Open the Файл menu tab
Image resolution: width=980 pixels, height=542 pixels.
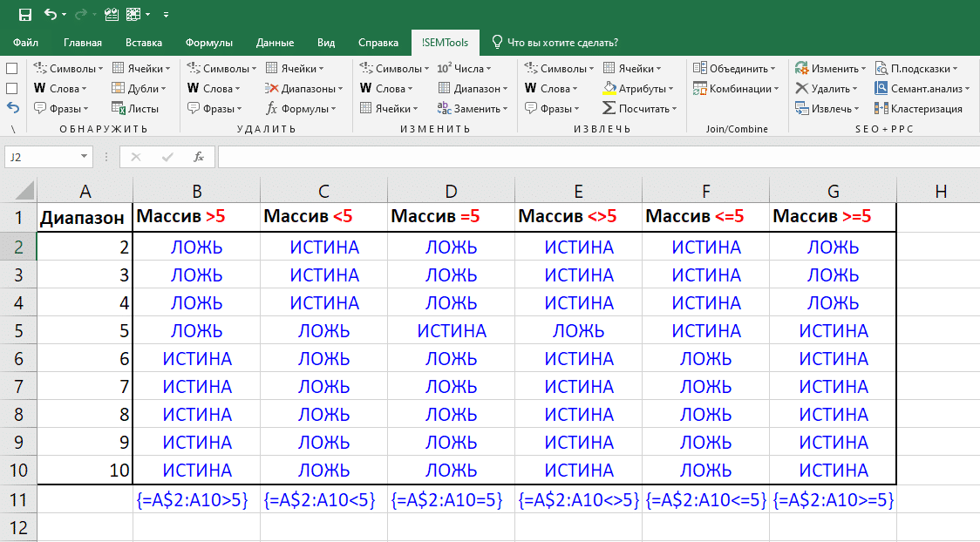pyautogui.click(x=26, y=43)
